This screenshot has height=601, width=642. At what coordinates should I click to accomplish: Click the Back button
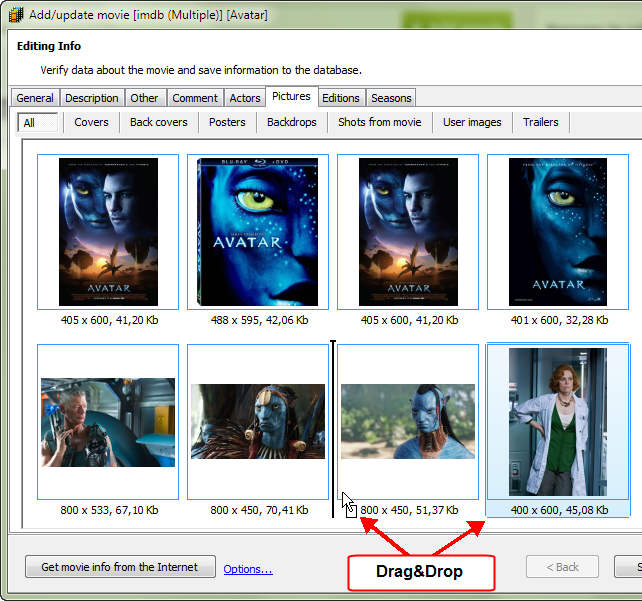point(563,567)
